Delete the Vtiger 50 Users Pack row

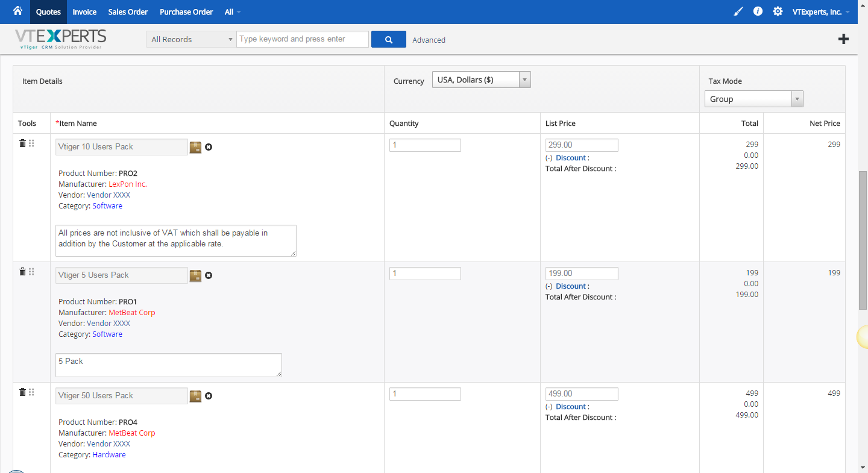click(22, 392)
